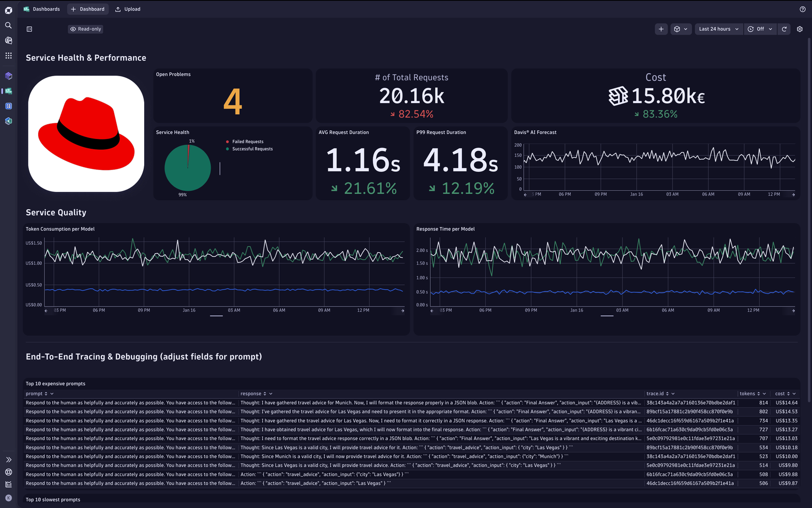Open the search icon in the left sidebar
Image resolution: width=812 pixels, height=508 pixels.
(8, 25)
